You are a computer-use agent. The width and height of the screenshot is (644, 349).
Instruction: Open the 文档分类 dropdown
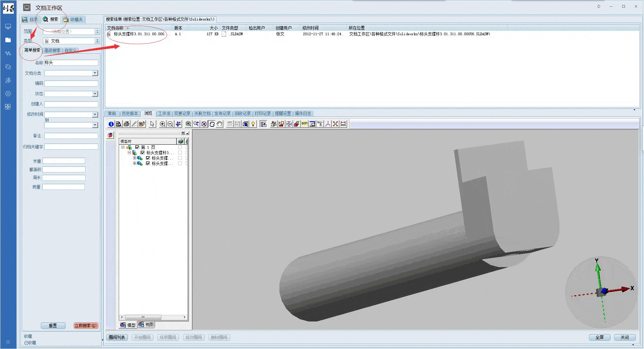point(95,73)
